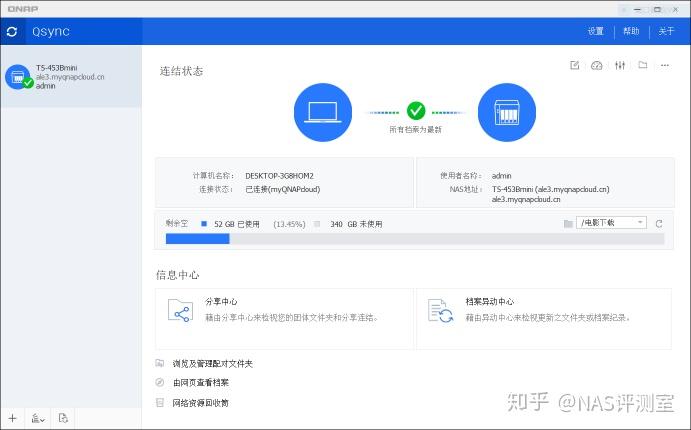
Task: Click the recycle bin icon beside 网络资源回收筒
Action: click(x=160, y=402)
